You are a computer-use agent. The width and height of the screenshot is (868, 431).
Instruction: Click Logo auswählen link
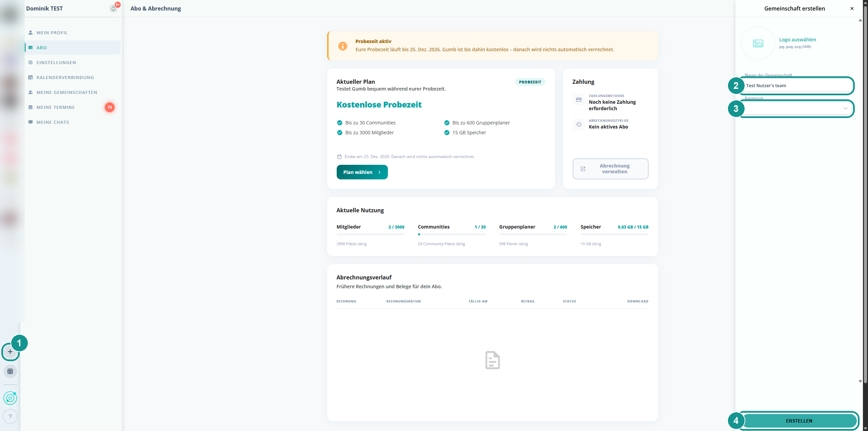(797, 40)
